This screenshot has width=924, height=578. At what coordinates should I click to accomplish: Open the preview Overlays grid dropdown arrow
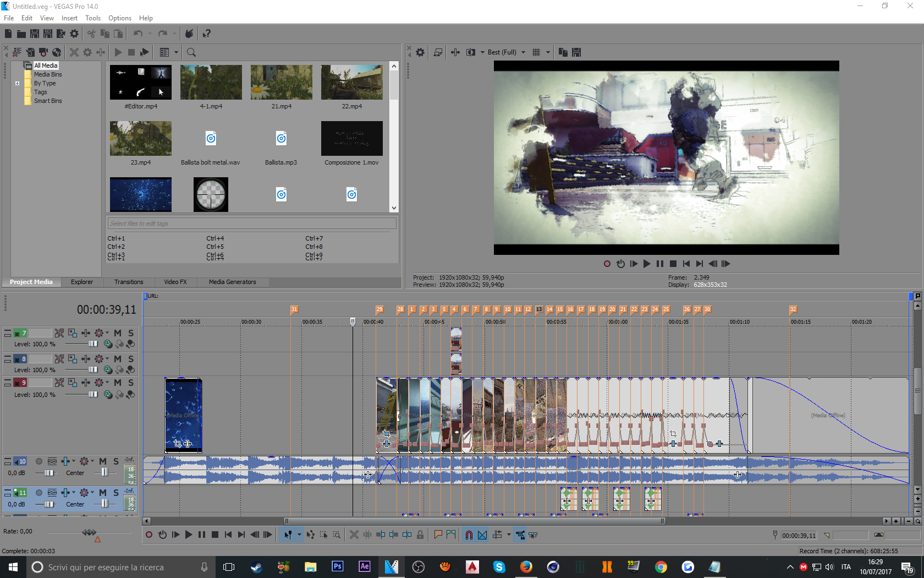click(548, 52)
